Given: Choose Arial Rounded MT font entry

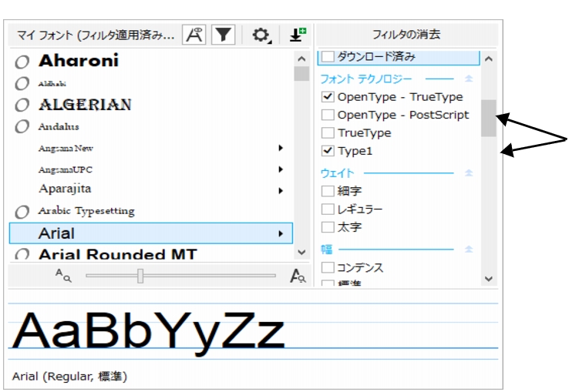Looking at the screenshot, I should point(117,254).
